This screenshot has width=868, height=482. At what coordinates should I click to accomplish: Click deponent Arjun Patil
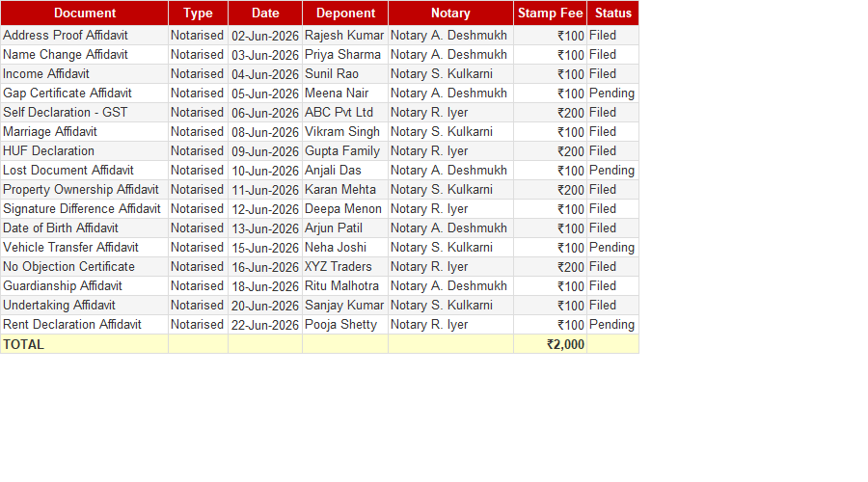click(x=345, y=228)
